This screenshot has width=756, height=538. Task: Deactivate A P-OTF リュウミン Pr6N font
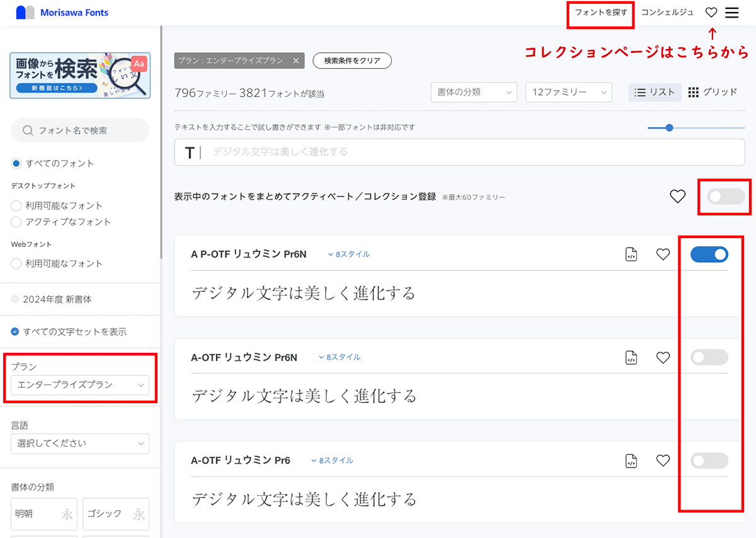pos(709,255)
